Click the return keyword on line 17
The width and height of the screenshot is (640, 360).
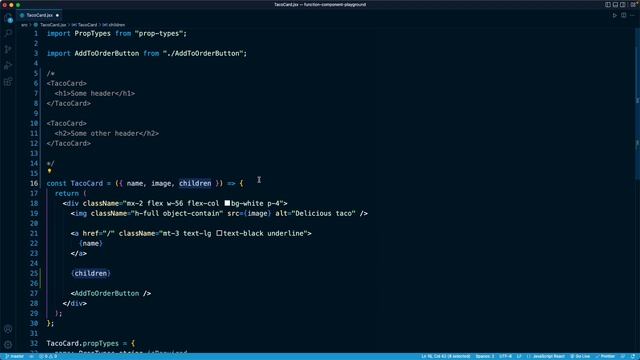[x=67, y=193]
